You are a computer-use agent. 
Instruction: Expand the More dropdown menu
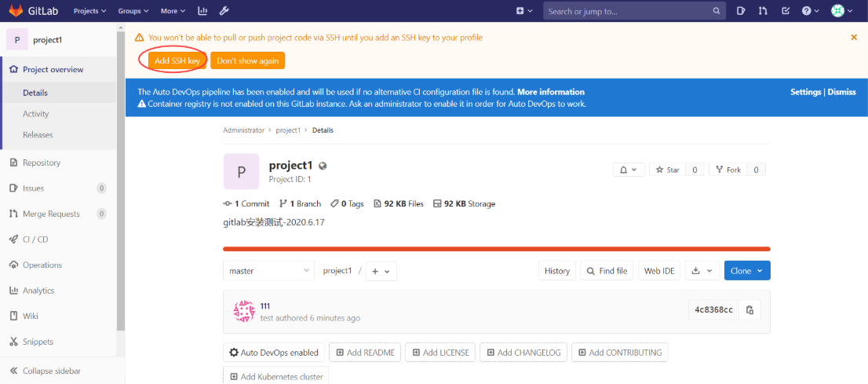(x=173, y=10)
